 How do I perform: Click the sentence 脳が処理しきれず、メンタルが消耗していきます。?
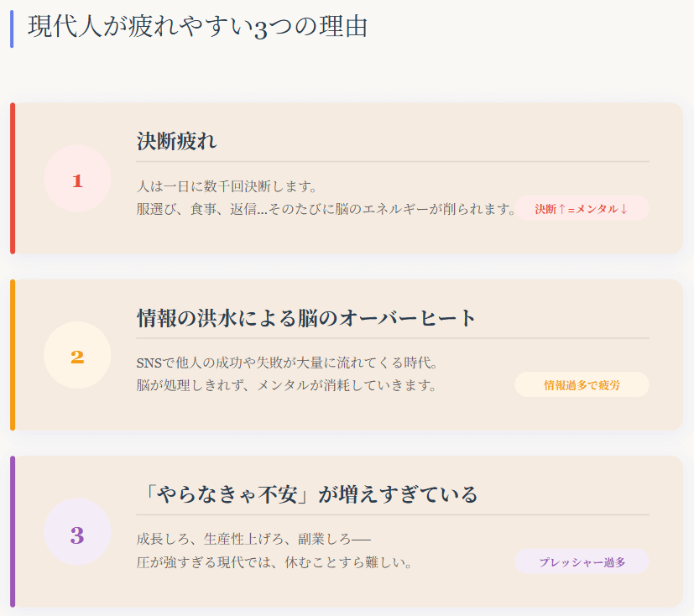click(x=286, y=385)
